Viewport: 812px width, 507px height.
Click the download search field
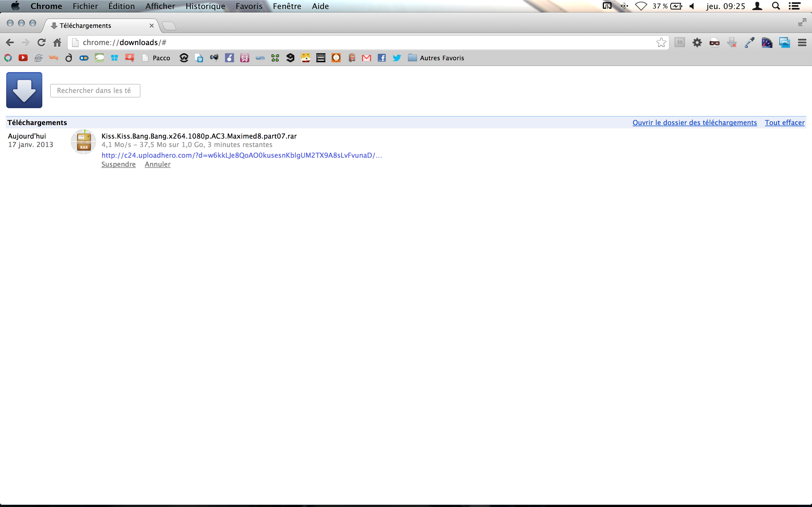click(x=95, y=90)
